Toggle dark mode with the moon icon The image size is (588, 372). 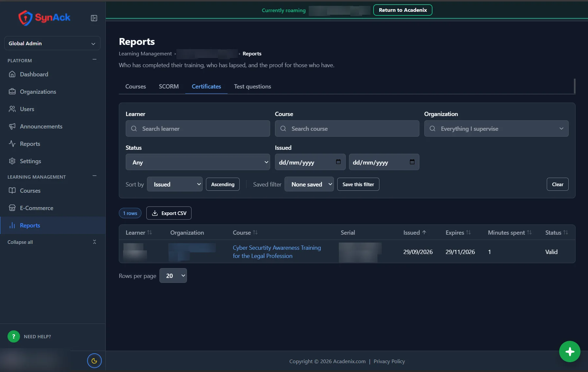pyautogui.click(x=94, y=361)
